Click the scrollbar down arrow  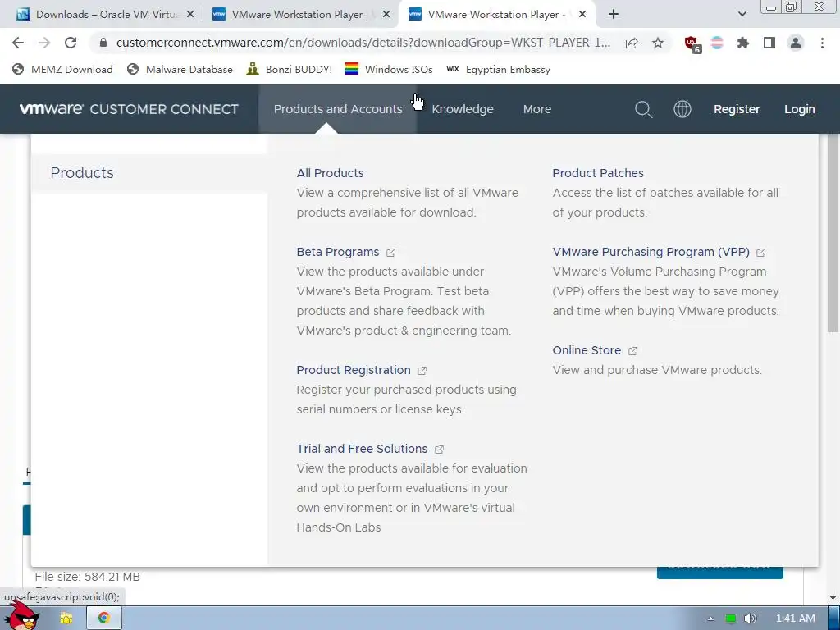click(x=833, y=598)
